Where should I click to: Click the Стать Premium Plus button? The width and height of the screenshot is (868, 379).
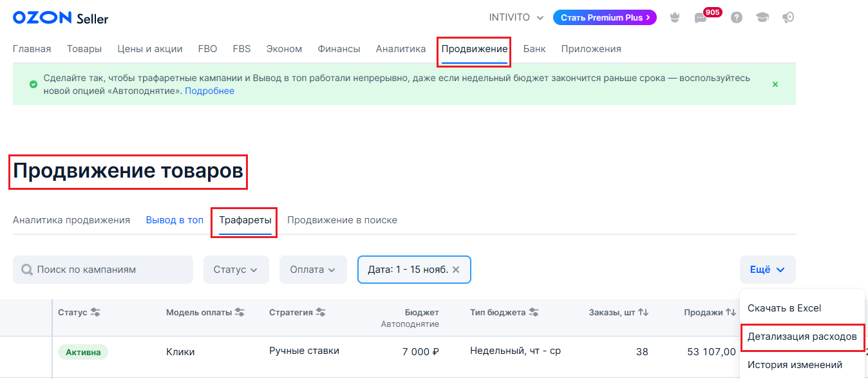[x=604, y=17]
